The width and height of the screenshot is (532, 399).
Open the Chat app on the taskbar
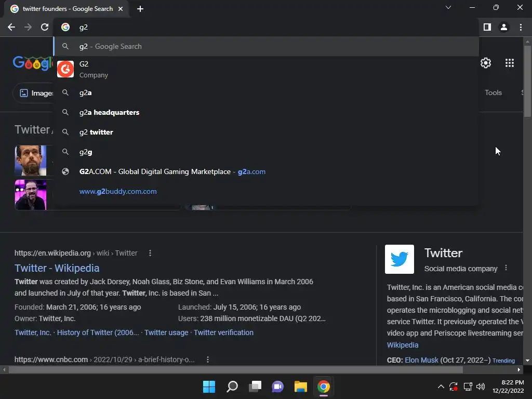pyautogui.click(x=277, y=387)
